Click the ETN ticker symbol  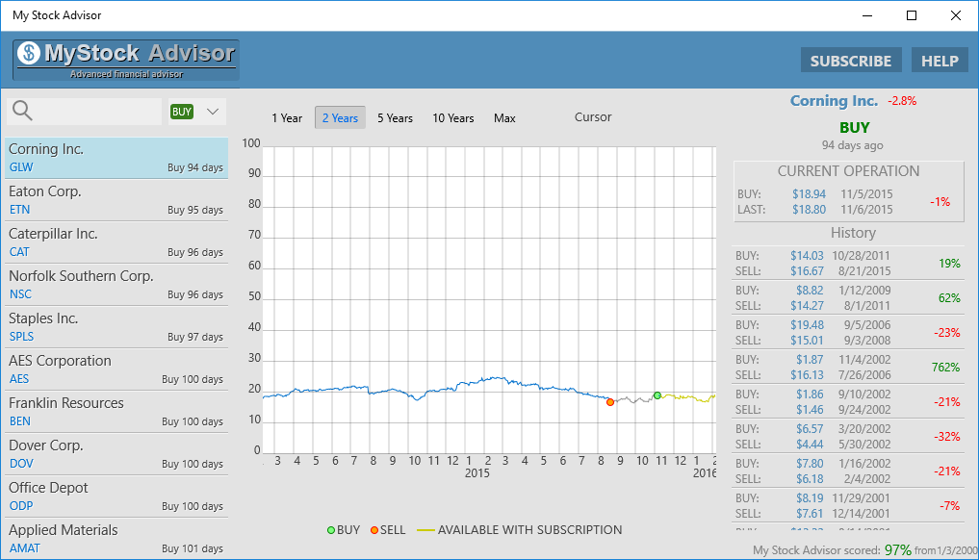point(19,210)
